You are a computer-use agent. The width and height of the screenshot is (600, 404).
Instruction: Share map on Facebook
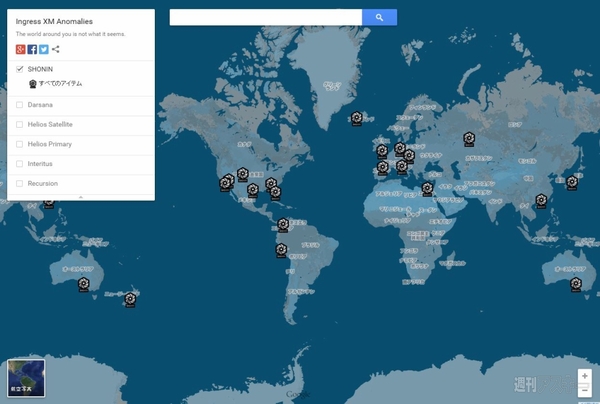pyautogui.click(x=32, y=49)
